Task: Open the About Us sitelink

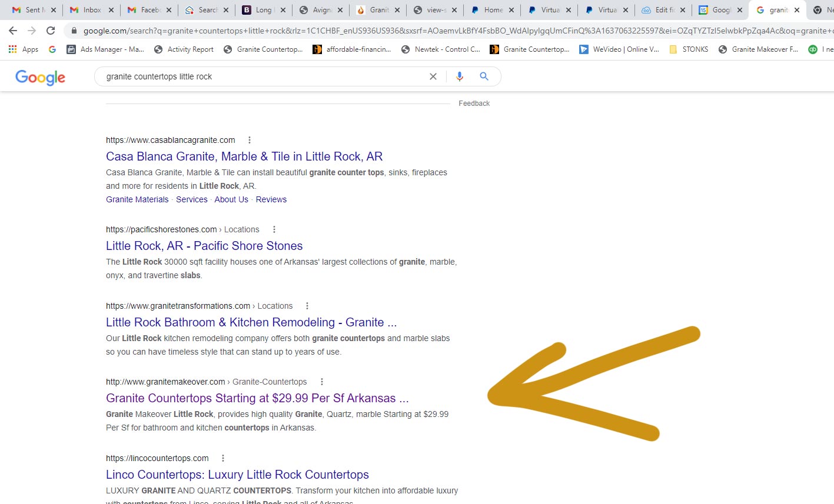Action: pos(231,199)
